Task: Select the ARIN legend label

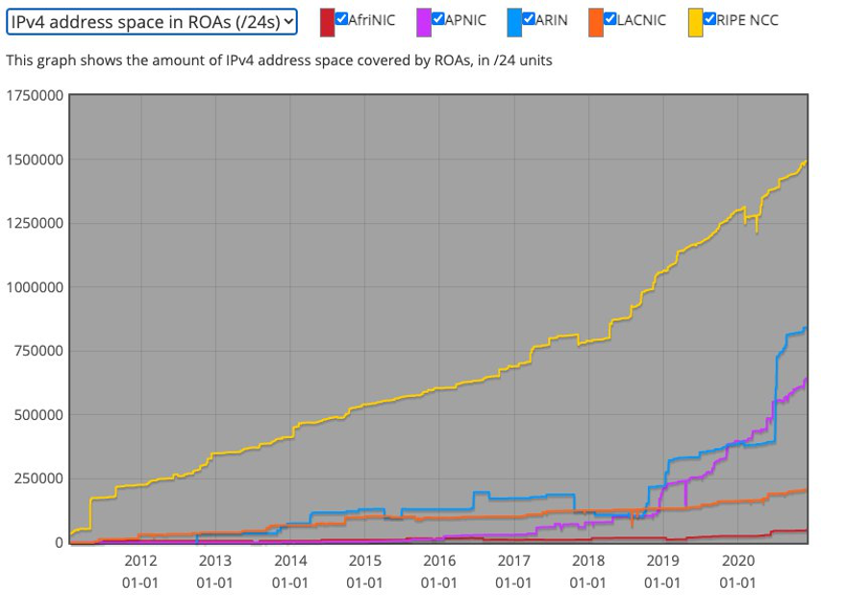Action: 550,18
